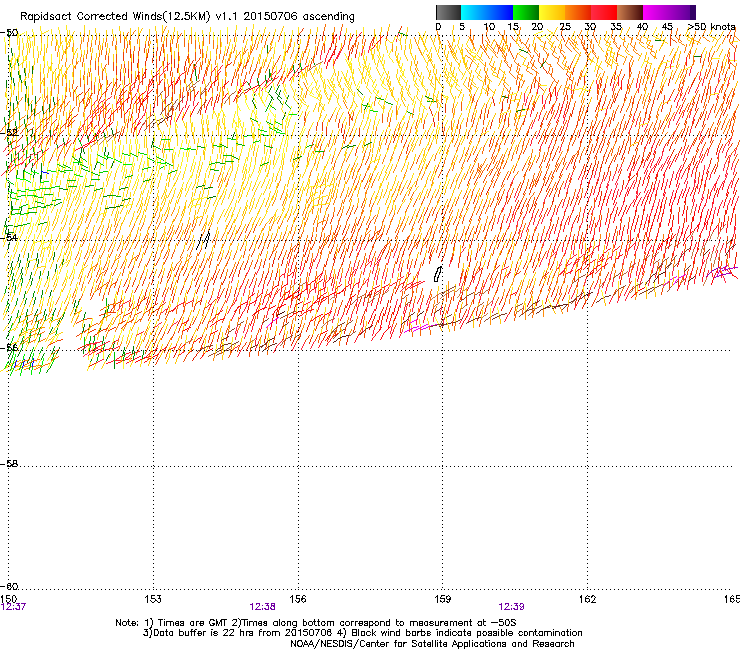
Task: Click the '>50 knots' legend label
Action: click(711, 27)
